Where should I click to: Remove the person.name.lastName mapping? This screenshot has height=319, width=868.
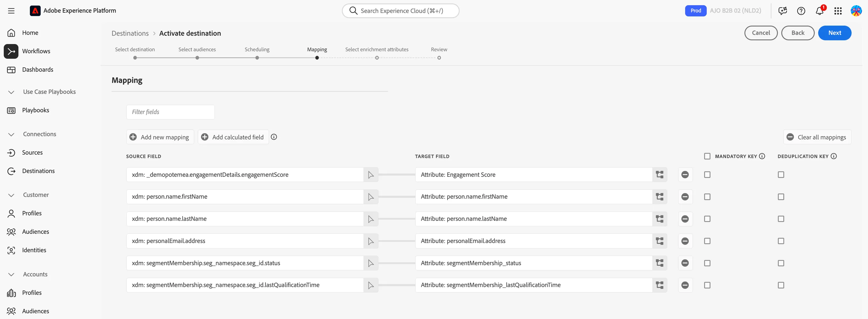click(x=685, y=219)
